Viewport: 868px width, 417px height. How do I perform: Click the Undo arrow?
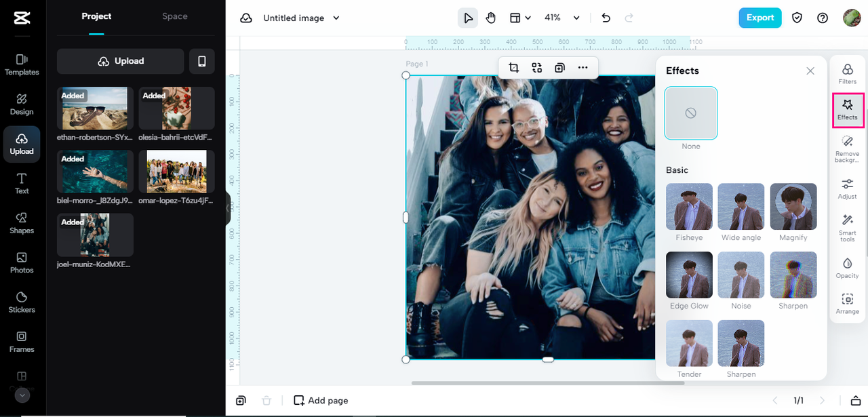[x=606, y=18]
